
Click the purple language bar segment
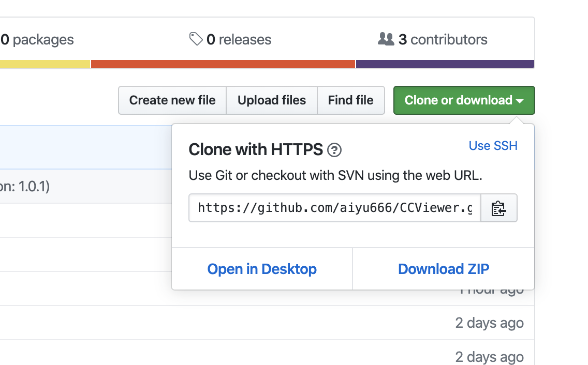click(445, 64)
